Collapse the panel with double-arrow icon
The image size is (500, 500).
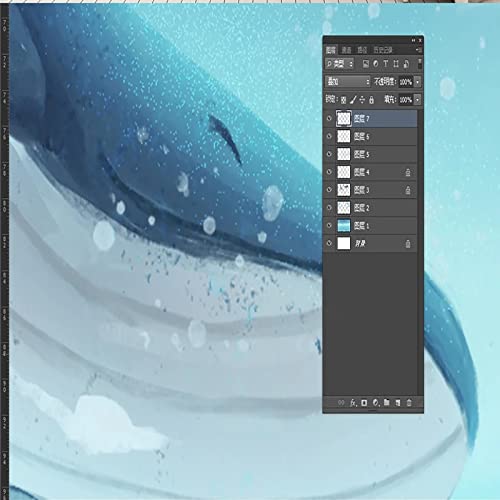click(413, 40)
